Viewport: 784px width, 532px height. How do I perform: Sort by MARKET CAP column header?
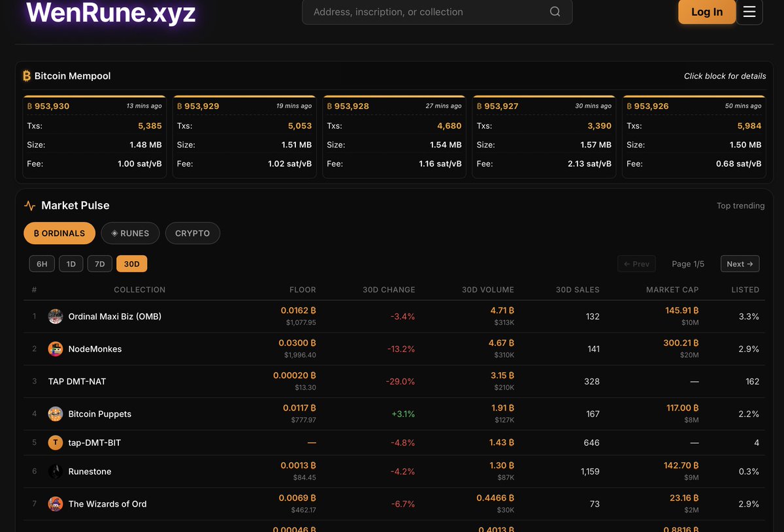[x=672, y=290]
